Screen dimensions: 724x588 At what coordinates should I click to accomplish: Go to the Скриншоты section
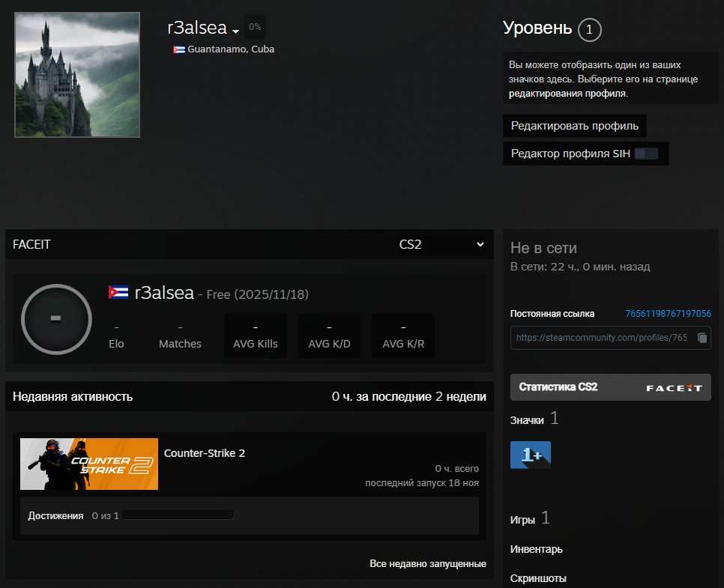(538, 578)
